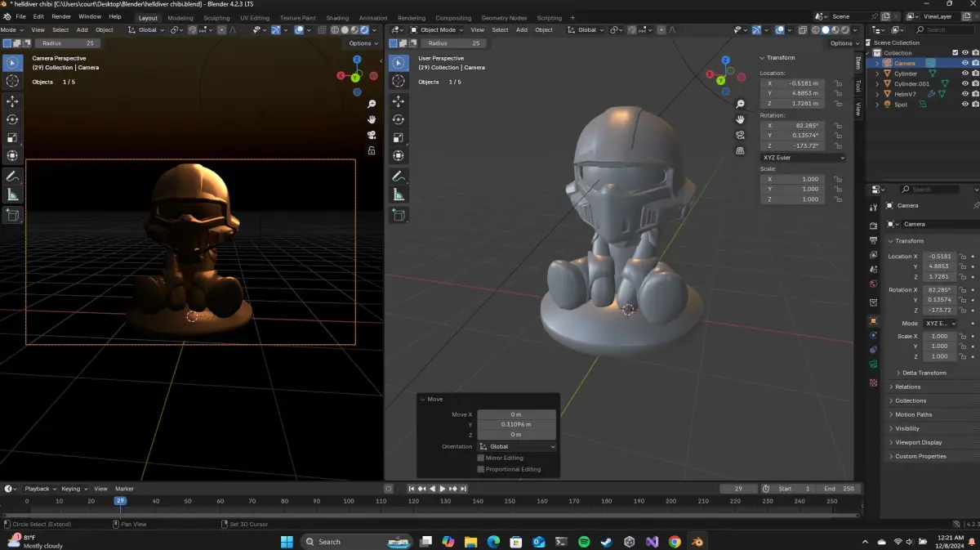The height and width of the screenshot is (550, 980).
Task: Enable Mirror Editing checkbox
Action: [480, 458]
